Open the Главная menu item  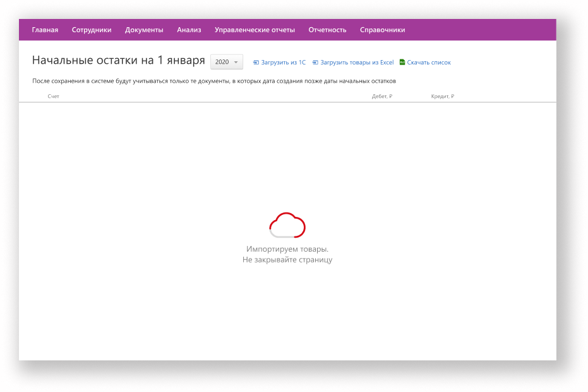coord(45,30)
